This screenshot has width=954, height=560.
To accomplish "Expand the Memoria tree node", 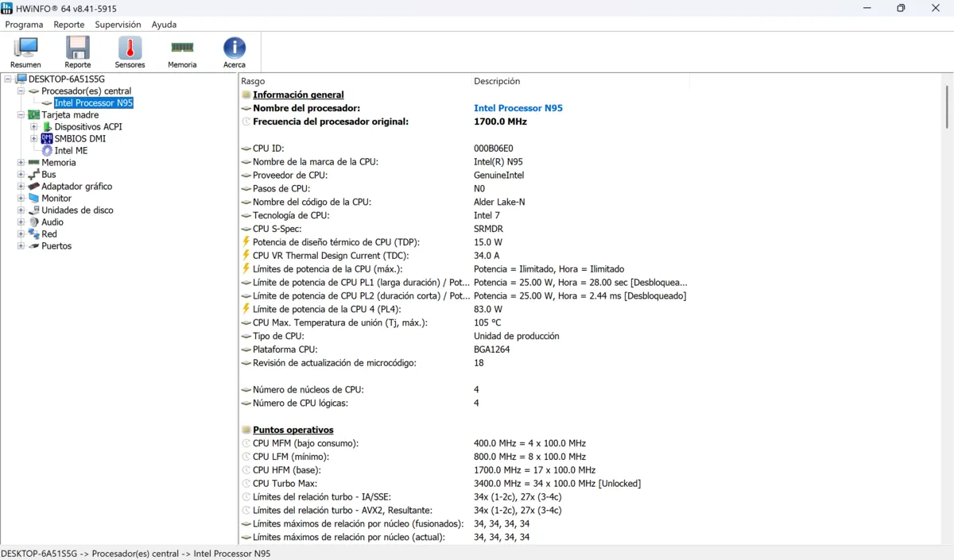I will click(x=21, y=163).
